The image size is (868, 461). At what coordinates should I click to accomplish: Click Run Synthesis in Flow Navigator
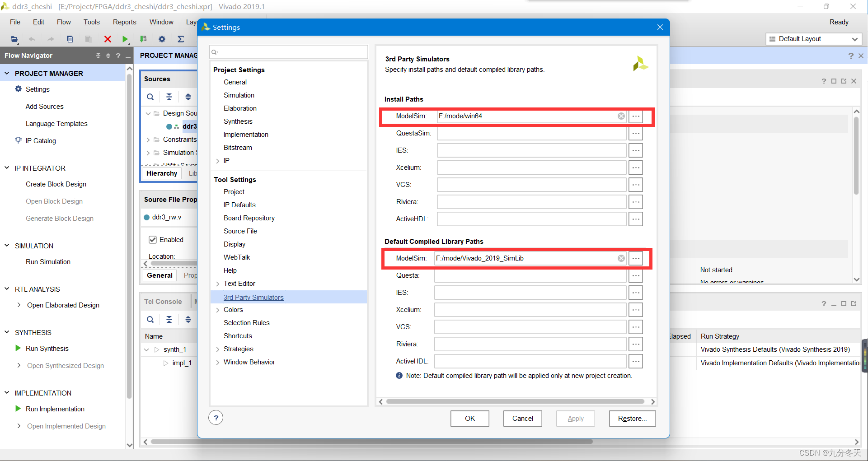[47, 349]
